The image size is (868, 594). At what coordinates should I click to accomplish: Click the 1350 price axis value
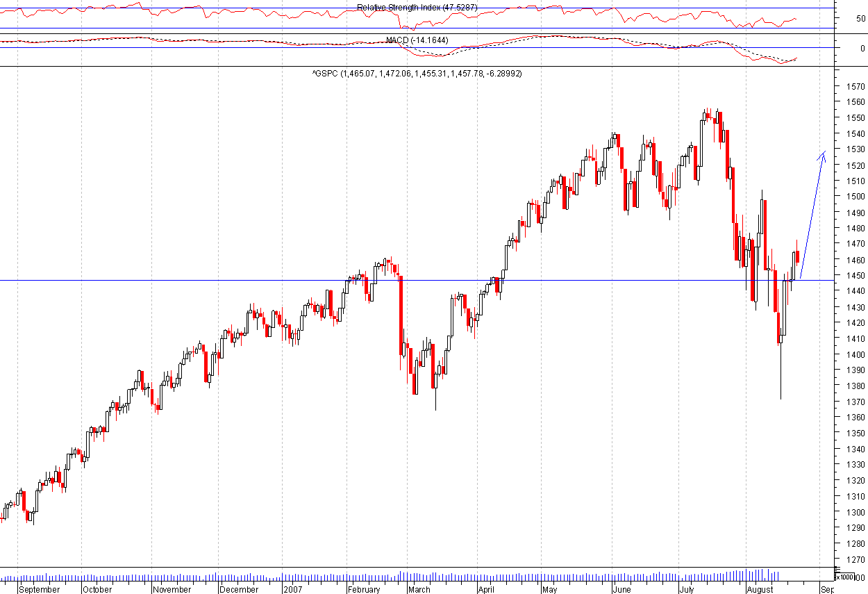855,433
